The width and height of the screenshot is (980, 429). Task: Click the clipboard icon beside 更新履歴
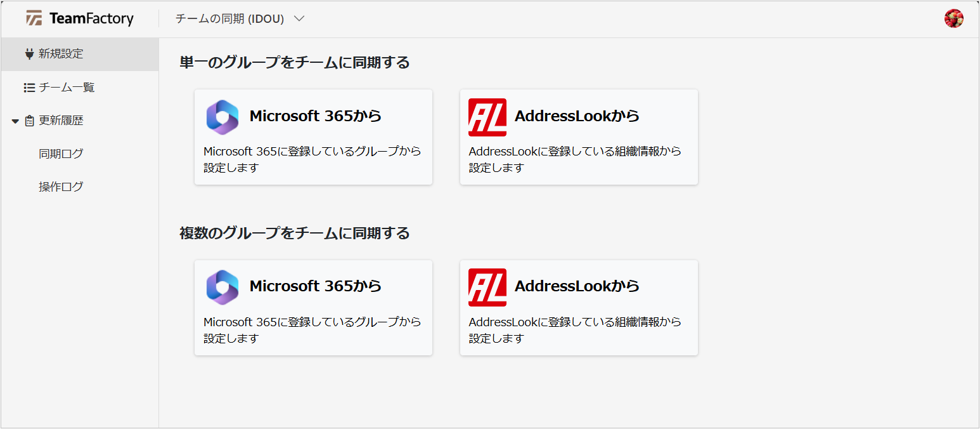(30, 121)
